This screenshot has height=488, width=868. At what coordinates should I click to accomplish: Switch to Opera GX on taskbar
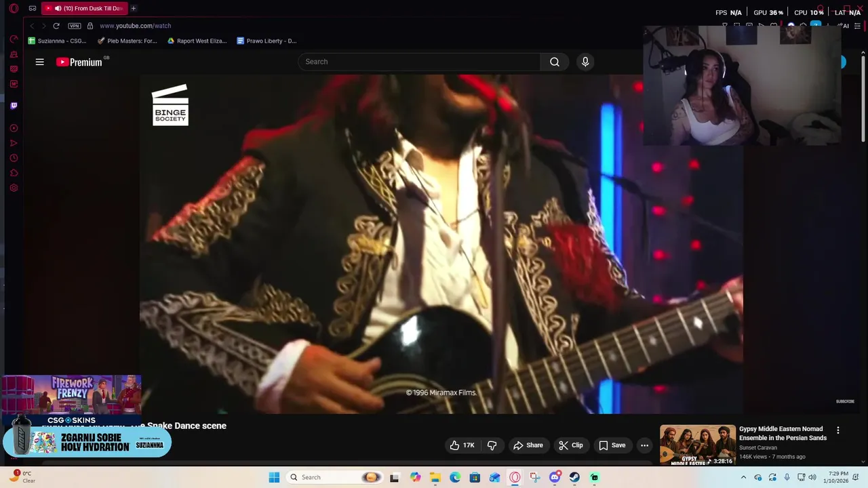coord(515,477)
